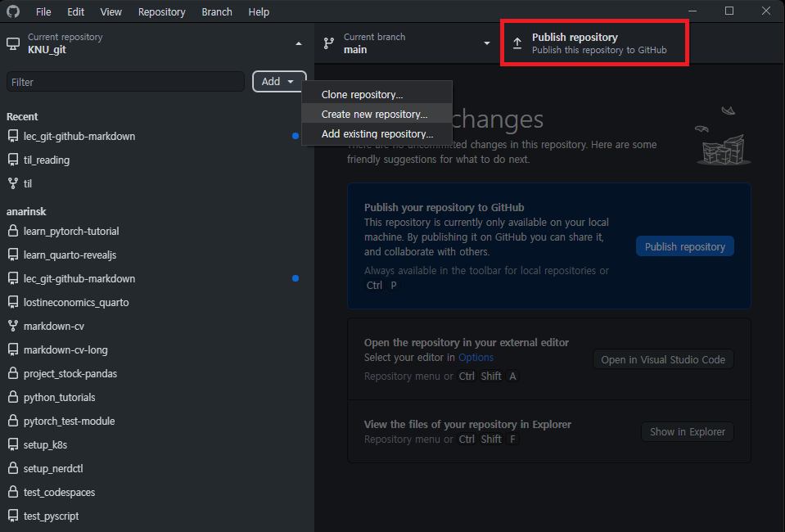Click the repo icon beside test_pyscript
Viewport: 785px width, 532px height.
coord(13,516)
